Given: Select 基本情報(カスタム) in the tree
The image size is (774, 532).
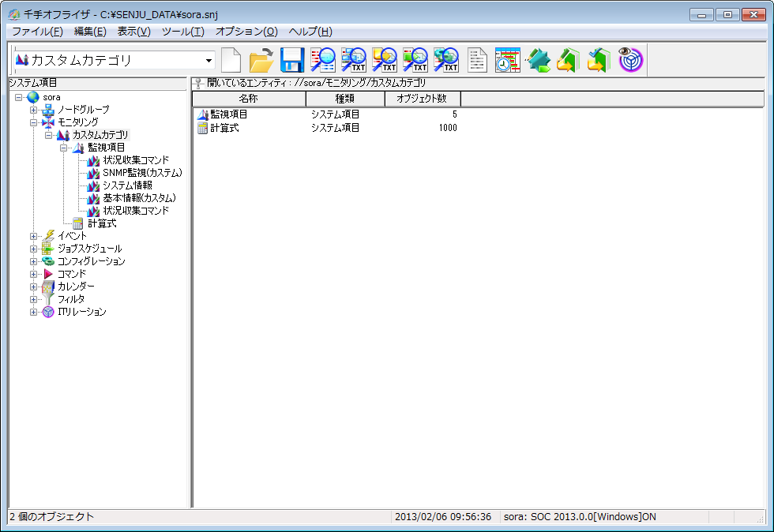Looking at the screenshot, I should (x=139, y=198).
